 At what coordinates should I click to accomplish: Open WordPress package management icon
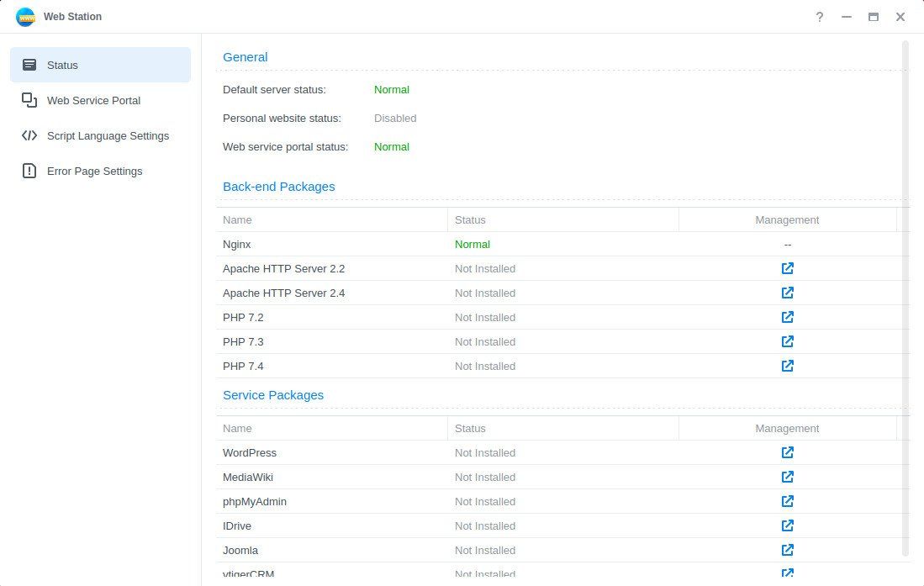click(787, 453)
